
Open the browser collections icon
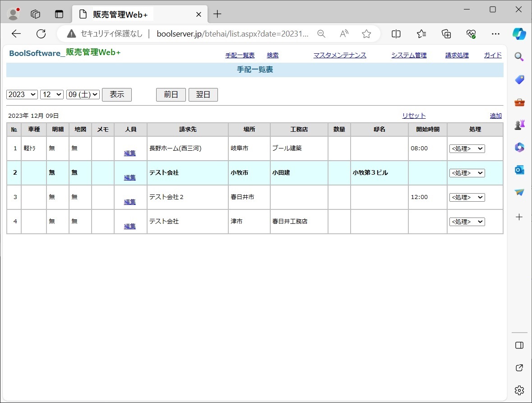(446, 34)
